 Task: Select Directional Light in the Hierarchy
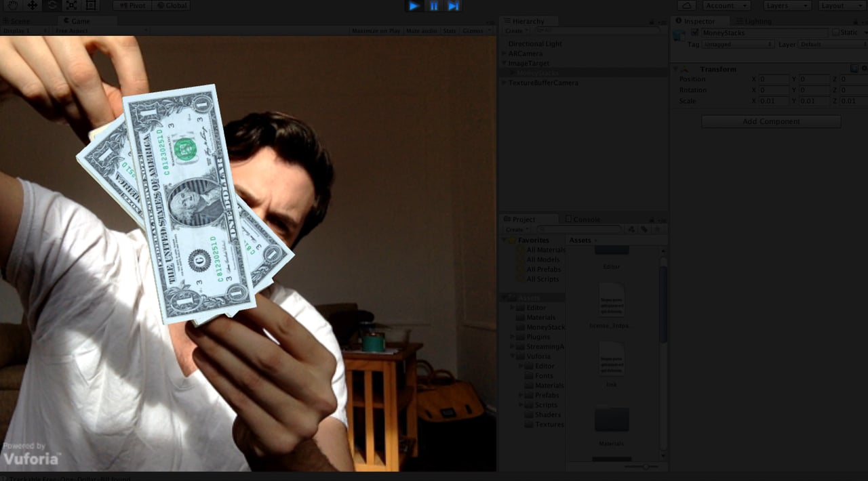[535, 44]
